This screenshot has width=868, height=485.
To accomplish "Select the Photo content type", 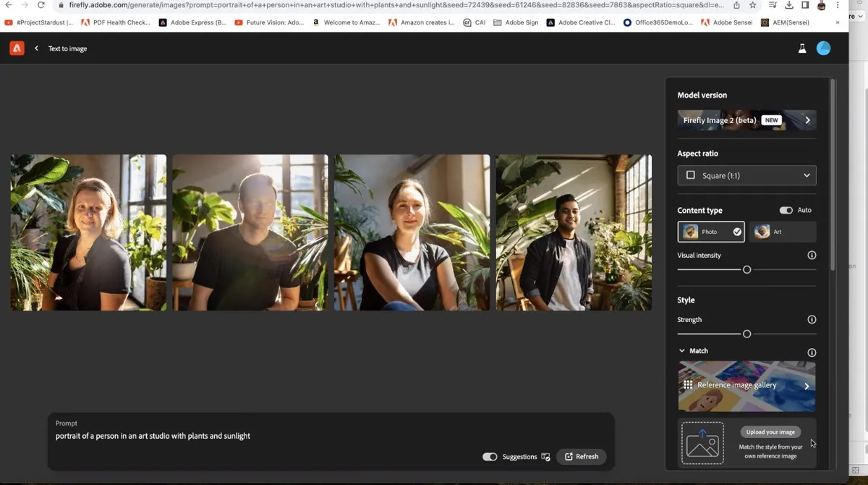I will [711, 232].
